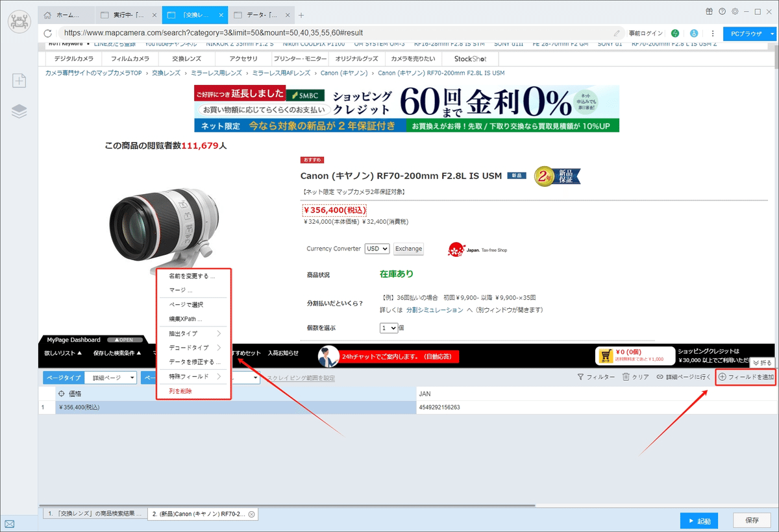Click 詳細ページに行く link icon button
This screenshot has height=532, width=779.
684,377
